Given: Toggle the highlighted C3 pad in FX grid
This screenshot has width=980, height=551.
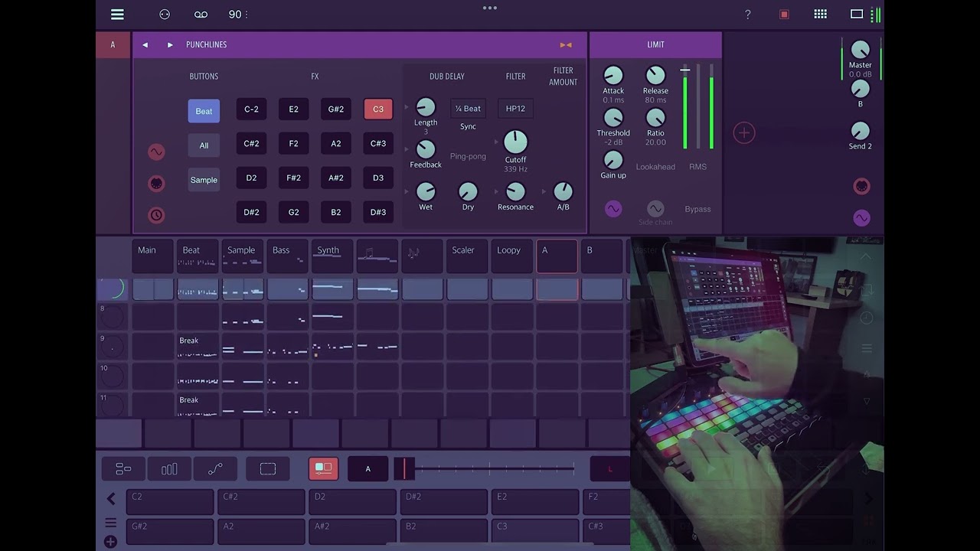Looking at the screenshot, I should (x=378, y=109).
